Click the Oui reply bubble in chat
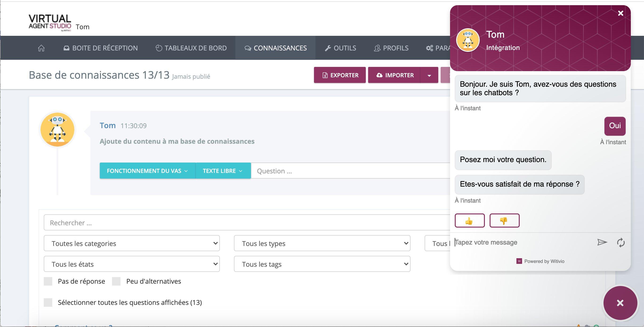Viewport: 644px width, 327px height. [615, 126]
